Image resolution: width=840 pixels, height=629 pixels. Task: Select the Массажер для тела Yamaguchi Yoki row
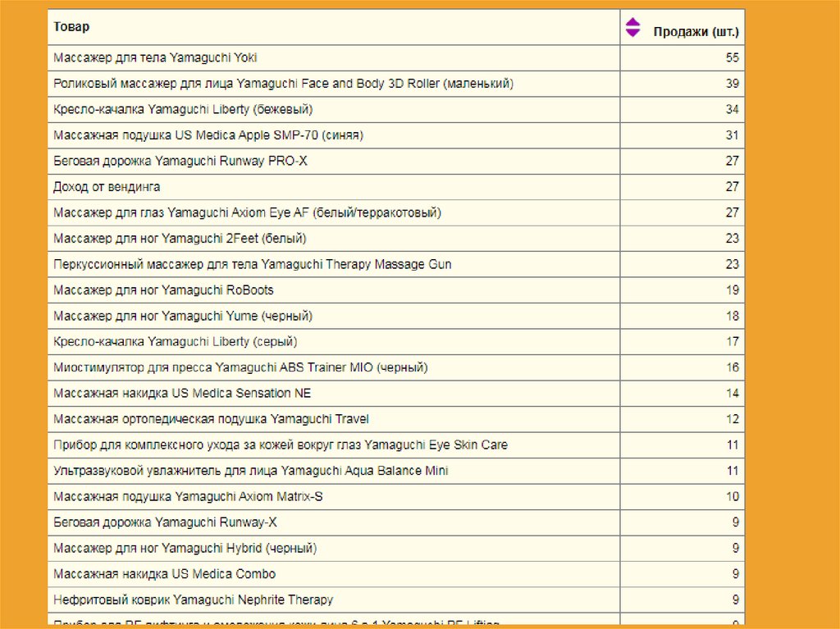[x=155, y=57]
